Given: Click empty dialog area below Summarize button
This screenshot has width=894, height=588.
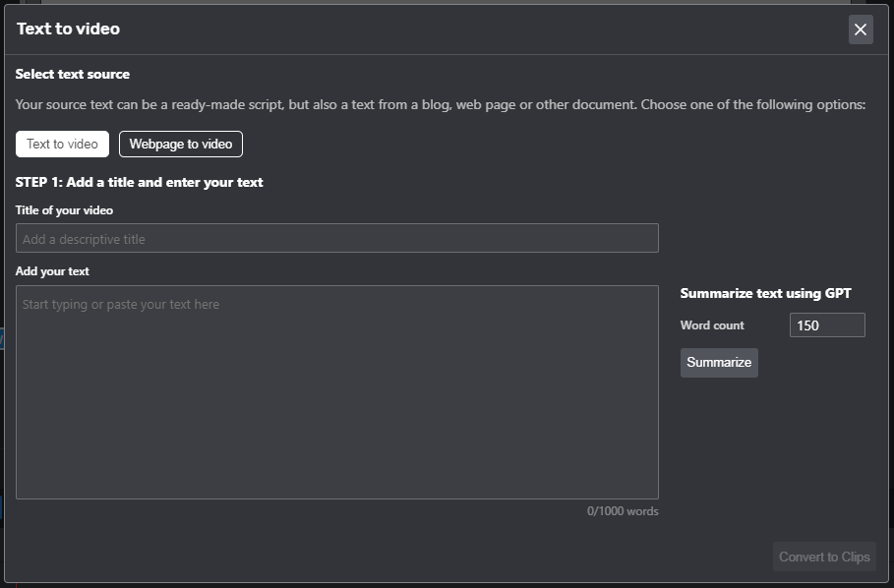Looking at the screenshot, I should coord(773,456).
